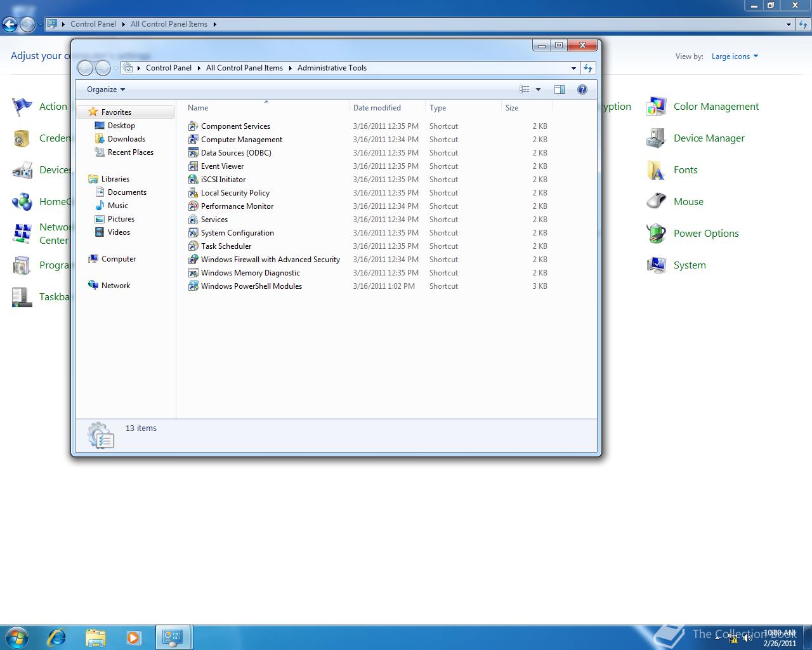
Task: Open Computer Management shortcut icon
Action: pyautogui.click(x=193, y=140)
